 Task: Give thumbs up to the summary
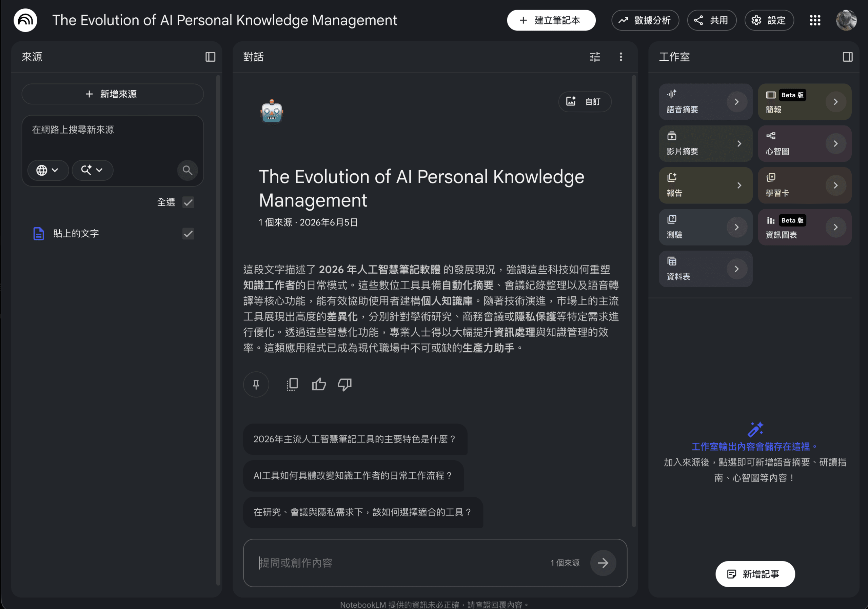(x=319, y=385)
